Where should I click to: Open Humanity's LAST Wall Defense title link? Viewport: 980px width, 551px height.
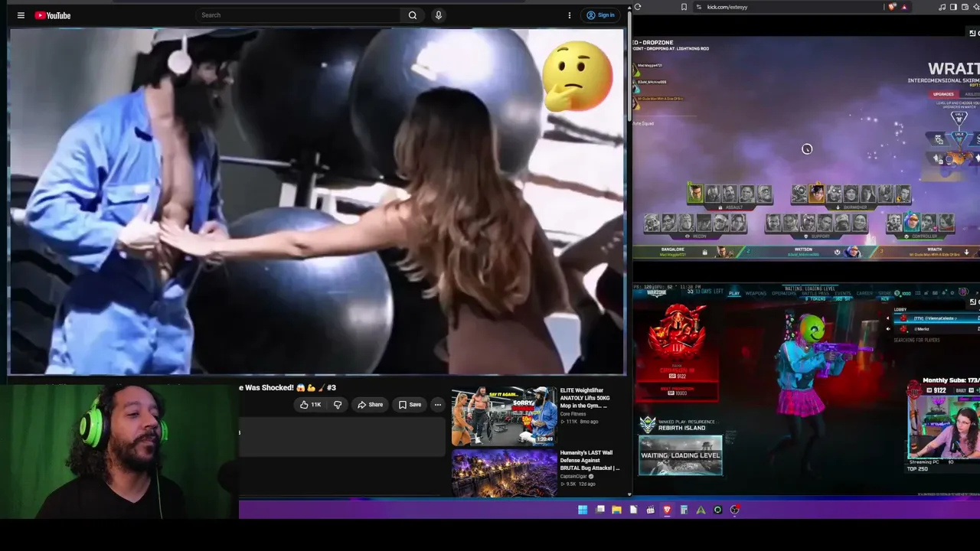pyautogui.click(x=590, y=460)
